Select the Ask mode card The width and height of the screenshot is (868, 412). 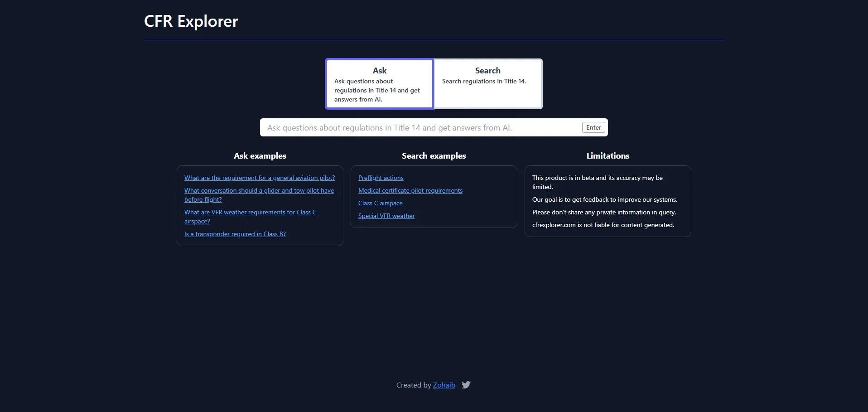tap(379, 84)
